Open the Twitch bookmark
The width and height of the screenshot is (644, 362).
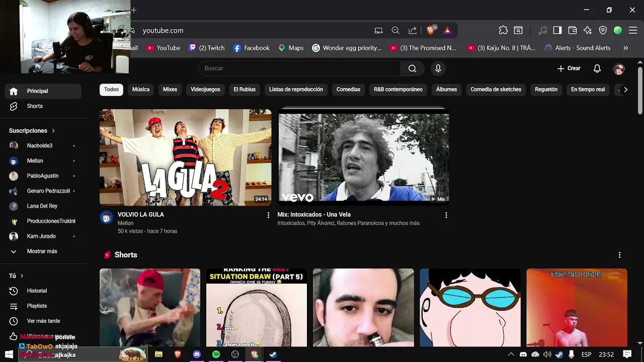coord(206,48)
